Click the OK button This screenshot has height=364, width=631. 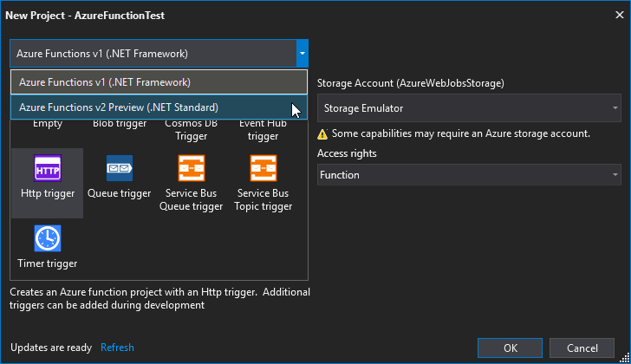(511, 348)
